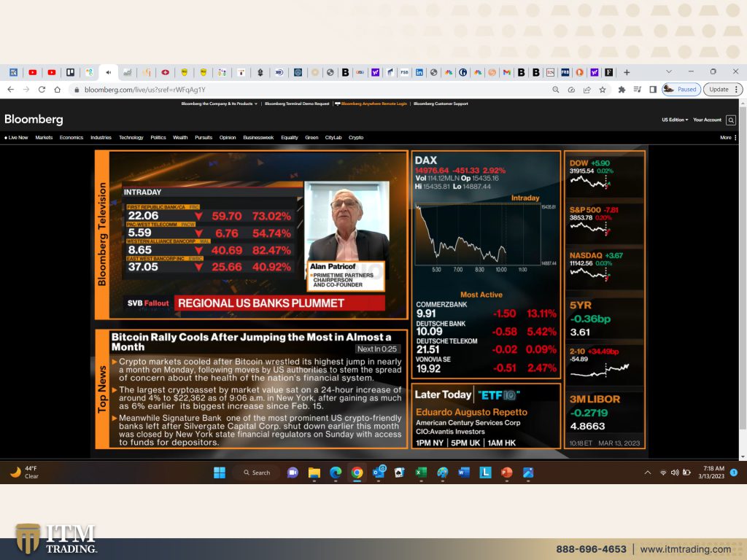This screenshot has width=747, height=560.
Task: Open the Economics section
Action: tap(71, 137)
